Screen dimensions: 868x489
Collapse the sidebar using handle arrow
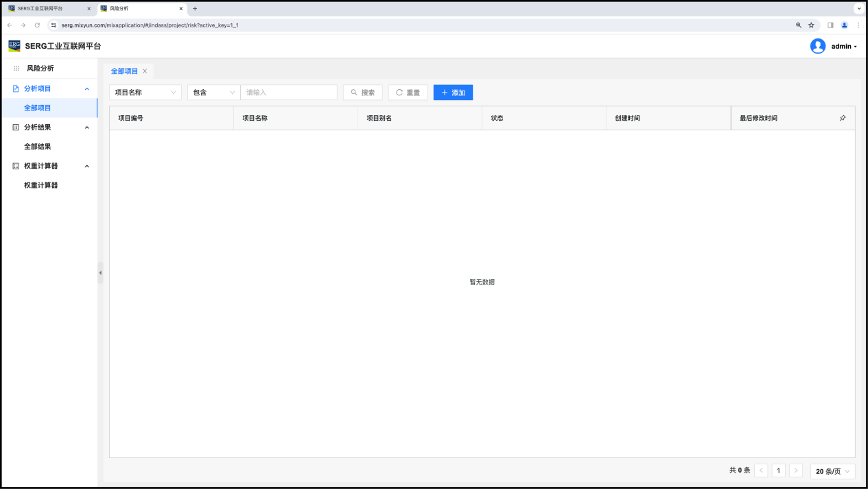pyautogui.click(x=100, y=272)
